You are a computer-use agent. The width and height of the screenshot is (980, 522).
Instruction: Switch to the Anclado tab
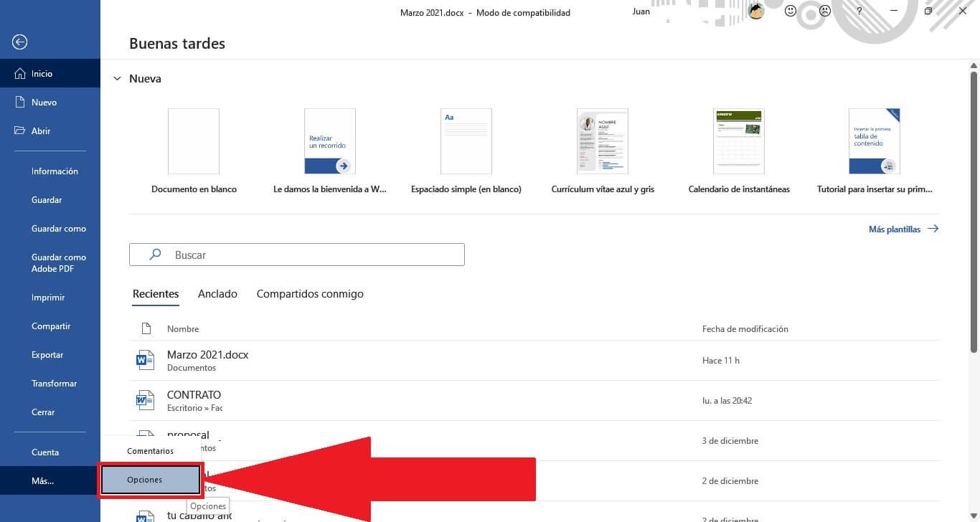click(217, 294)
